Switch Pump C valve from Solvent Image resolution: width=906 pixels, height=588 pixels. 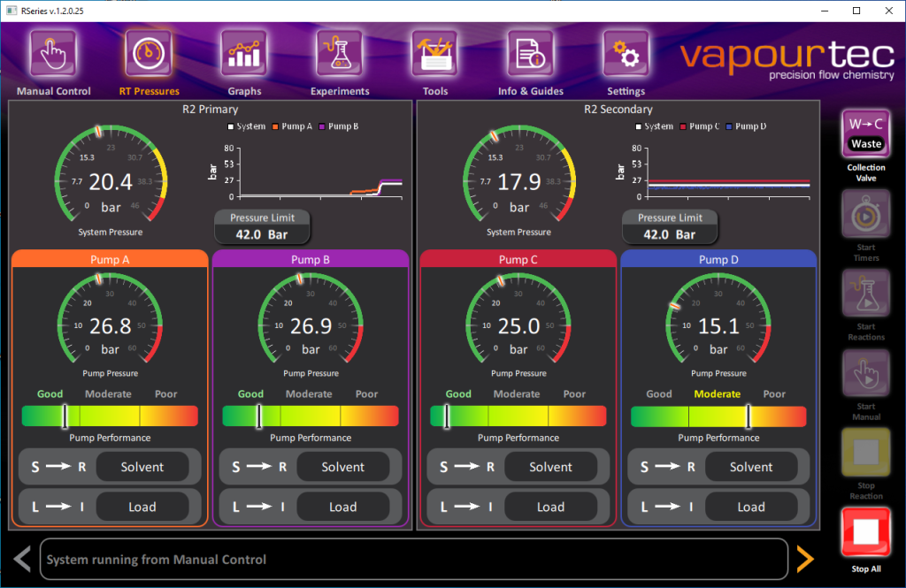point(550,467)
